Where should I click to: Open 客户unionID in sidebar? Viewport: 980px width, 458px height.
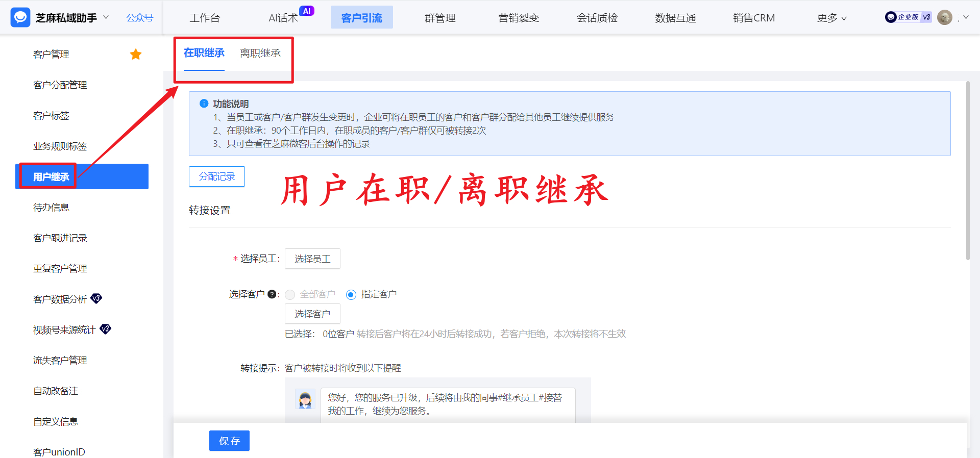coord(59,452)
